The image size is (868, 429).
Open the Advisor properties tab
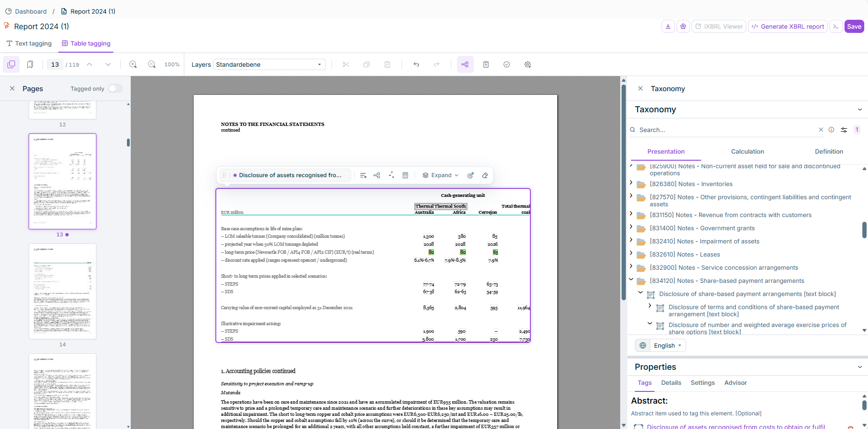(x=735, y=382)
